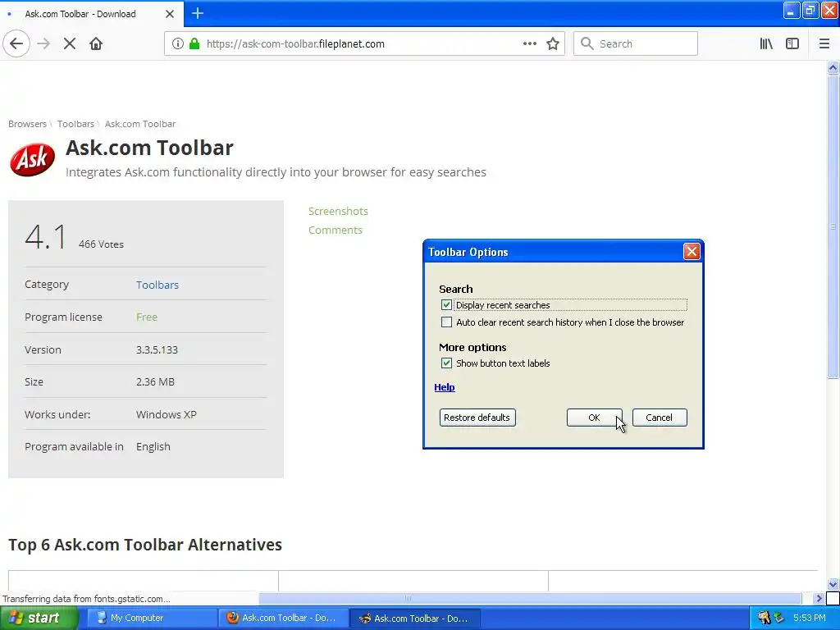
Task: Click the version number 3.3.5.133
Action: (x=157, y=349)
